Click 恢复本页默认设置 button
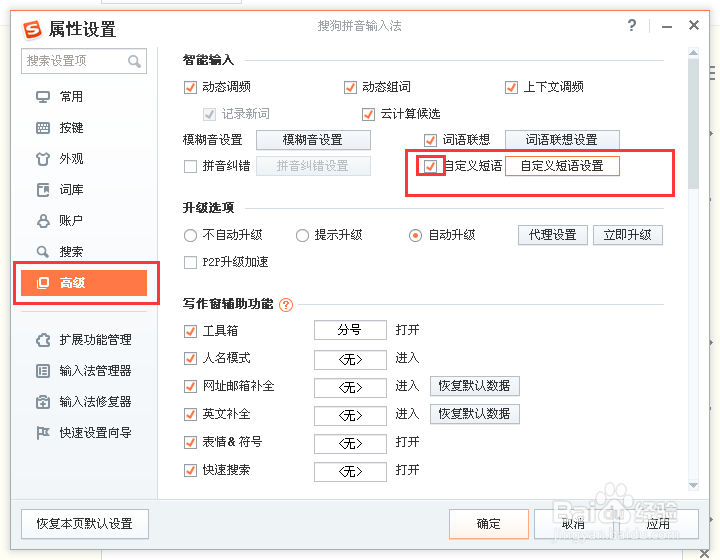The height and width of the screenshot is (560, 720). 85,524
